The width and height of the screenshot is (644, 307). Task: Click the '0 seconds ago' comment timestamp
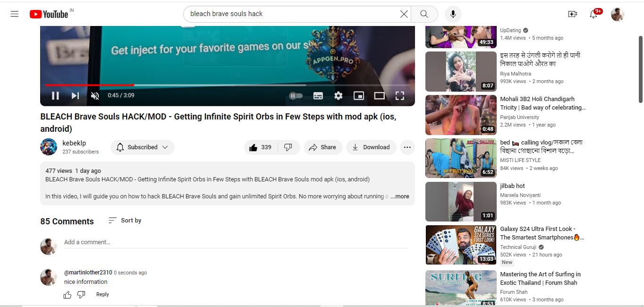click(x=130, y=273)
